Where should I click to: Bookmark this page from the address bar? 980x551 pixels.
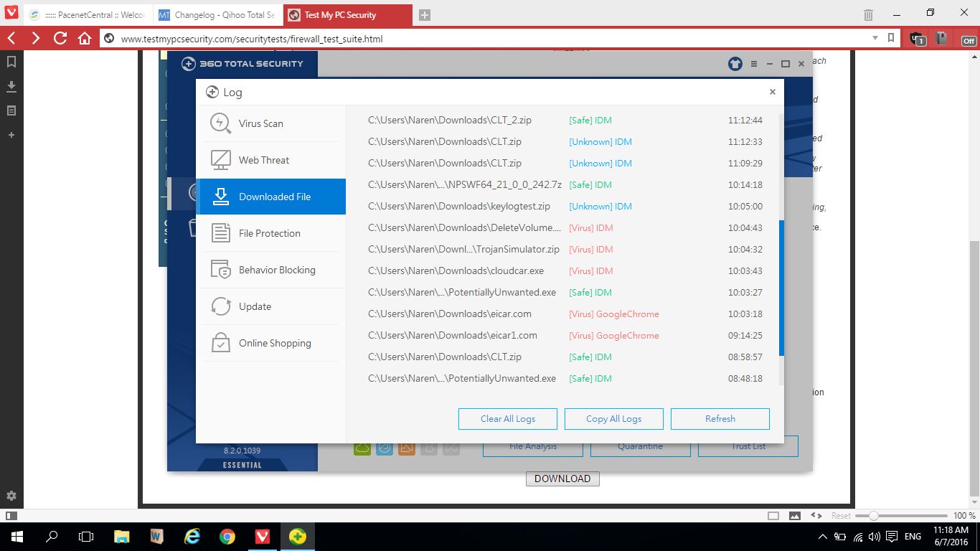coord(891,38)
